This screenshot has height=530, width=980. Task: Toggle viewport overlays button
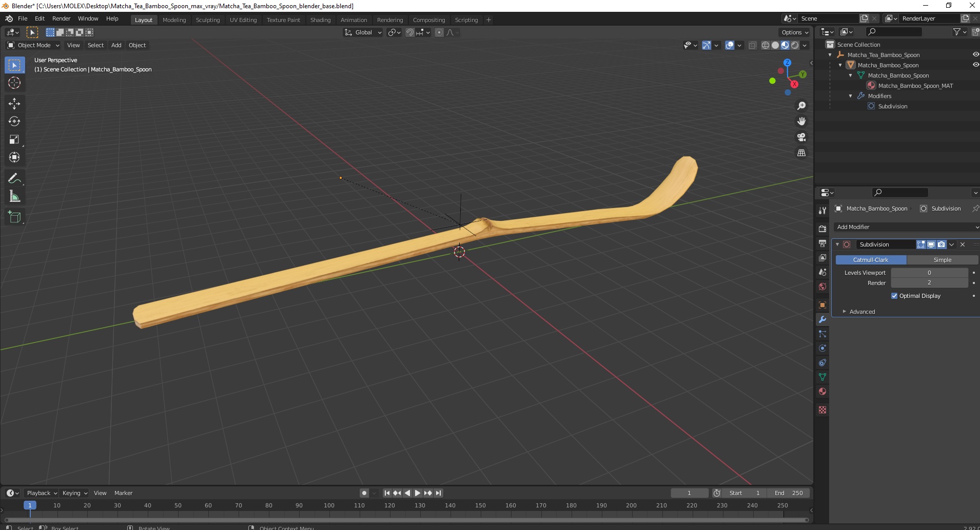pyautogui.click(x=730, y=45)
